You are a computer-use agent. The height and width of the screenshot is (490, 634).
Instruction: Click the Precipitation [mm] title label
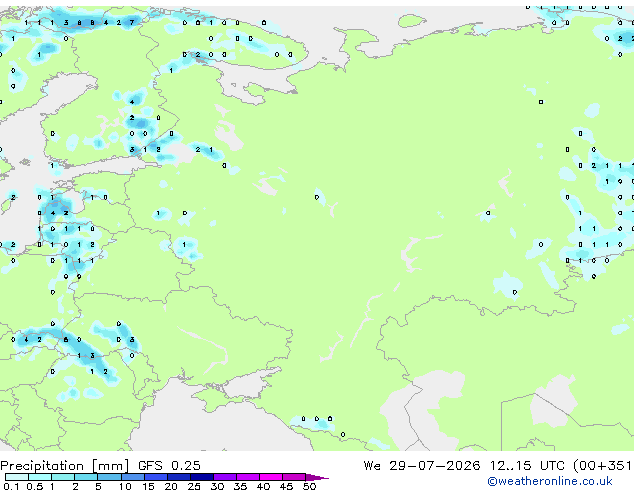(x=64, y=466)
